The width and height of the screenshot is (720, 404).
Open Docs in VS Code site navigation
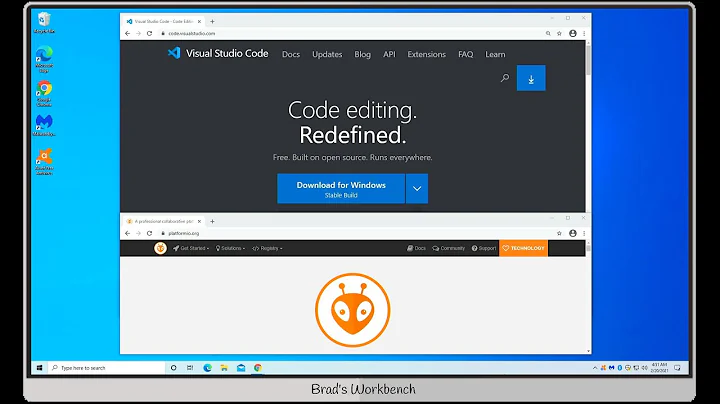[291, 54]
